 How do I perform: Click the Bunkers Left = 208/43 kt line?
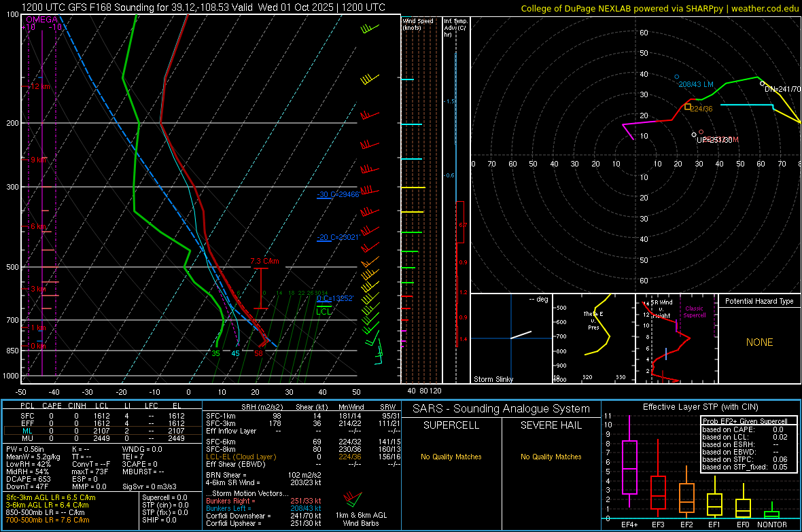(x=264, y=508)
